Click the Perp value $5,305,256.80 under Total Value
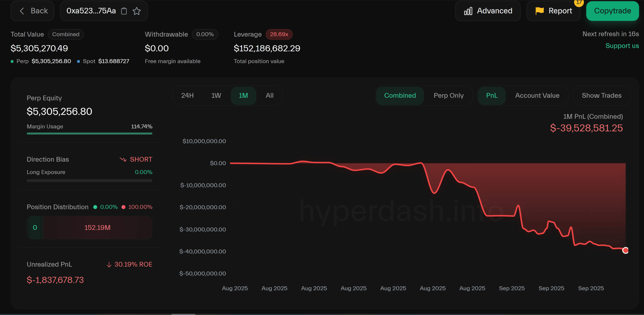The width and height of the screenshot is (644, 315). (51, 61)
